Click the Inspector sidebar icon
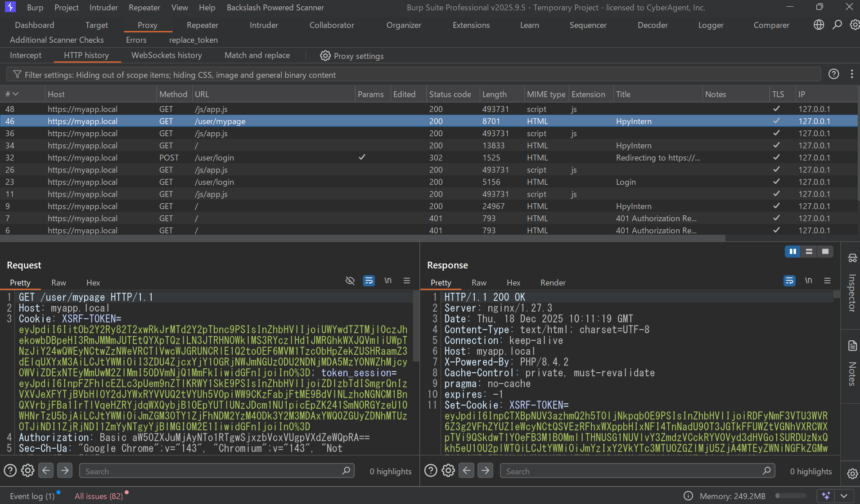This screenshot has height=504, width=860. pyautogui.click(x=852, y=258)
